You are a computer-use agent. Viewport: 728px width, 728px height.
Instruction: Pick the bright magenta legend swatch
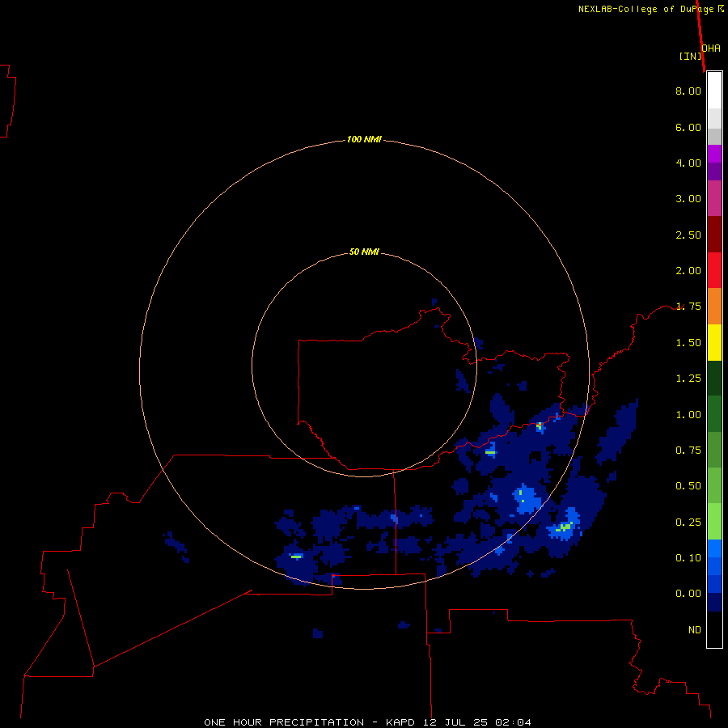click(x=714, y=154)
